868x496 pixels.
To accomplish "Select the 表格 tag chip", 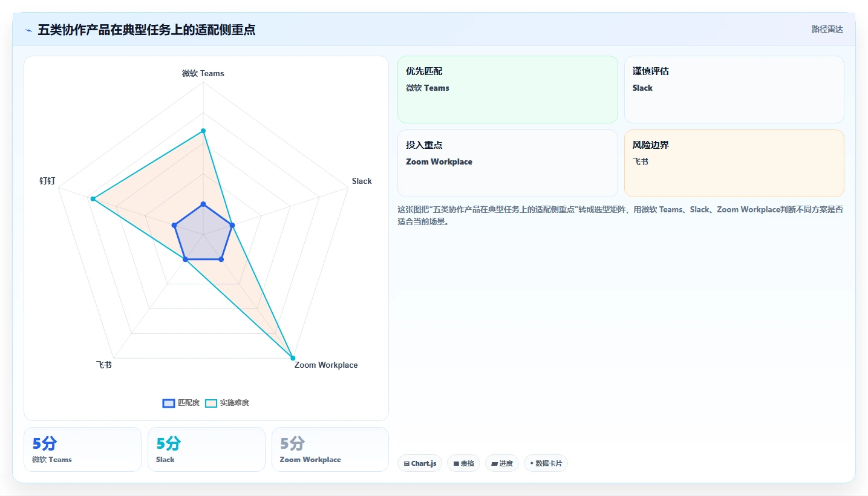I will (x=464, y=463).
